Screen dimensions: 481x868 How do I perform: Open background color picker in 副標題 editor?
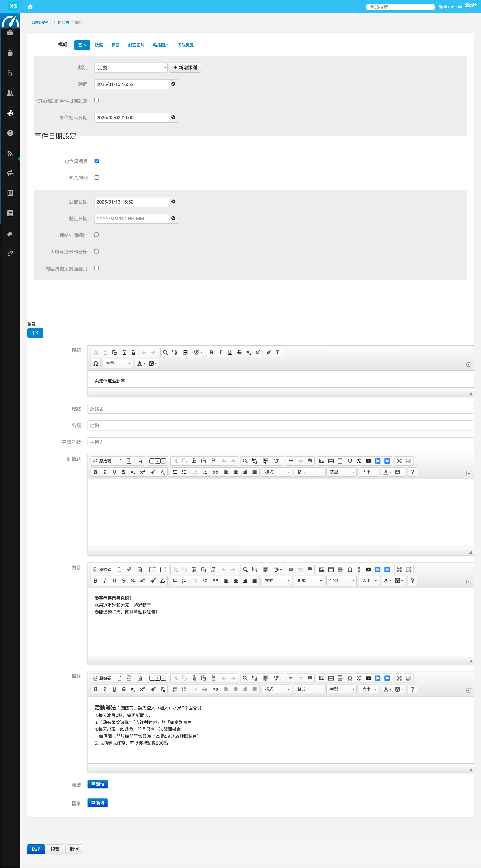click(x=399, y=472)
